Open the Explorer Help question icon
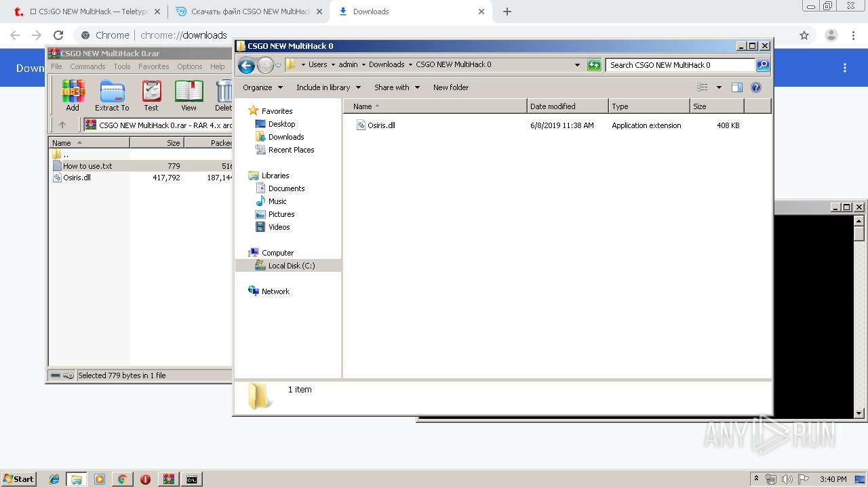Viewport: 868px width, 488px height. (756, 87)
